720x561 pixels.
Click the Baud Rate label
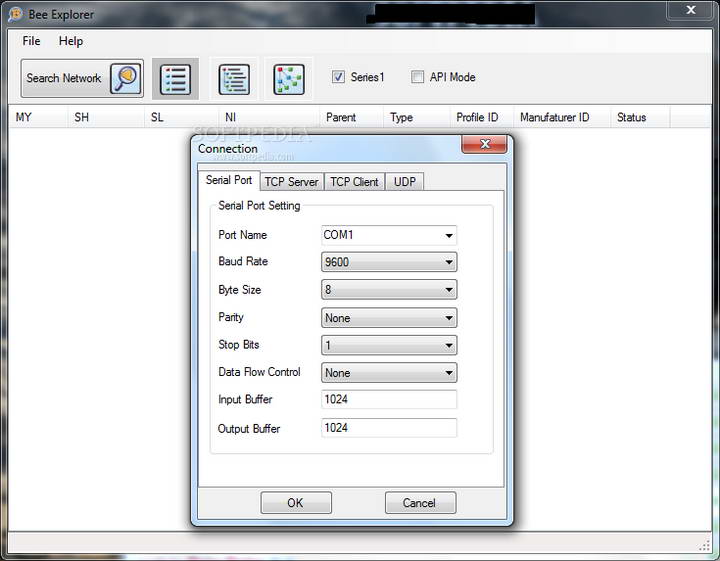pyautogui.click(x=243, y=261)
